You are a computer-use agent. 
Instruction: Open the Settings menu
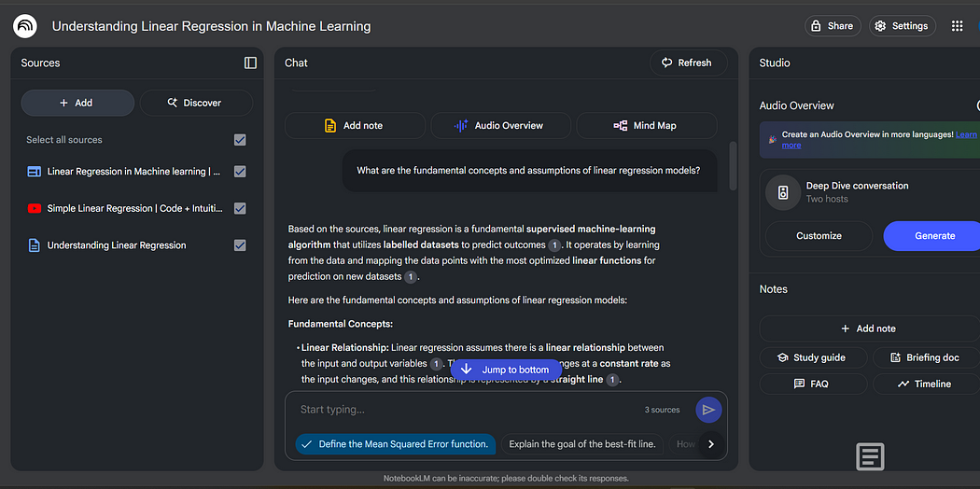[902, 26]
